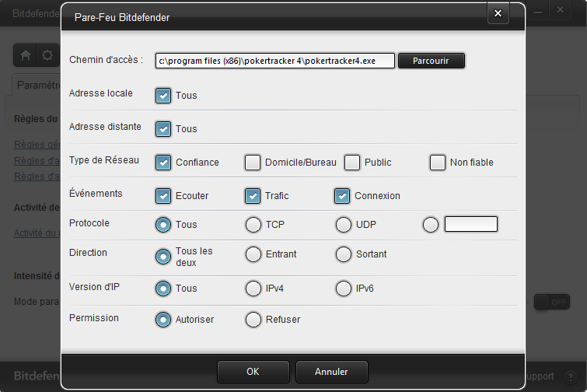Confirm with the OK button
This screenshot has height=392, width=587.
coord(253,372)
